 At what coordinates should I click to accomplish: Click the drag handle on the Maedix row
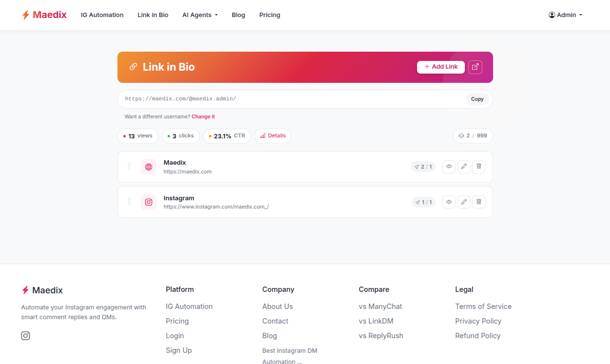[129, 166]
